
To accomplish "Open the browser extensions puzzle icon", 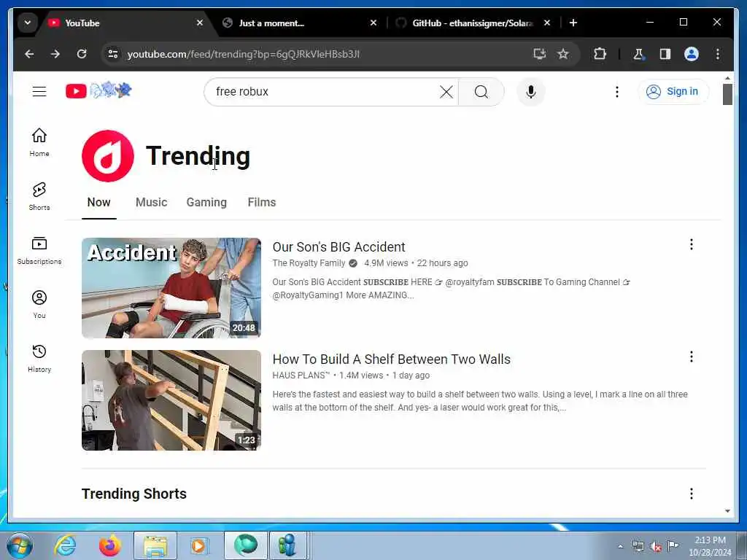I will [600, 54].
